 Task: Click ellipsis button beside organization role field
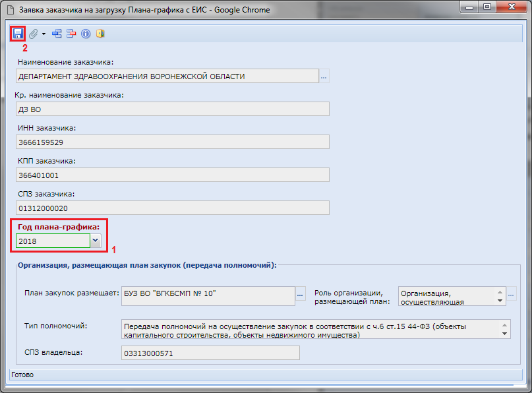coord(512,295)
